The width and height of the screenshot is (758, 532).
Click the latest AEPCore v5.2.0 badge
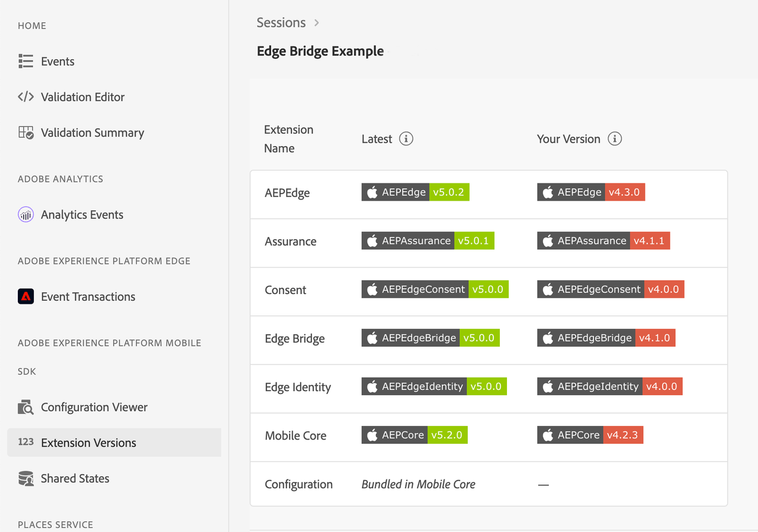(415, 434)
